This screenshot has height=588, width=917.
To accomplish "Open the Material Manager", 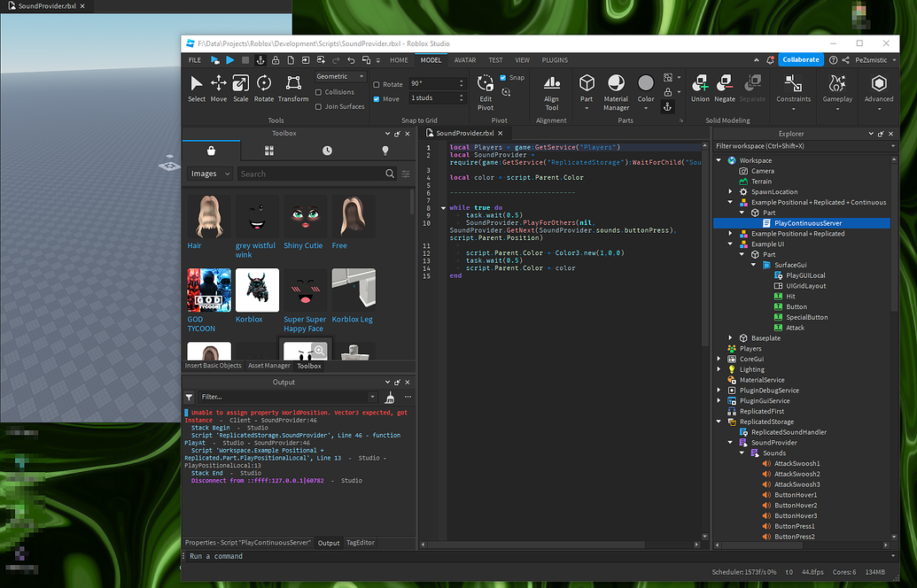I will [616, 92].
